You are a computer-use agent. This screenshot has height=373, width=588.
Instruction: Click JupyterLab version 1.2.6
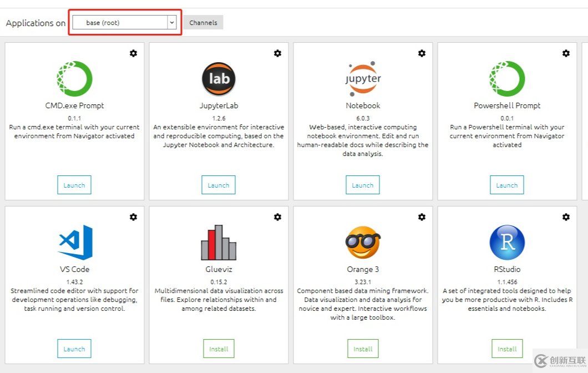point(219,118)
